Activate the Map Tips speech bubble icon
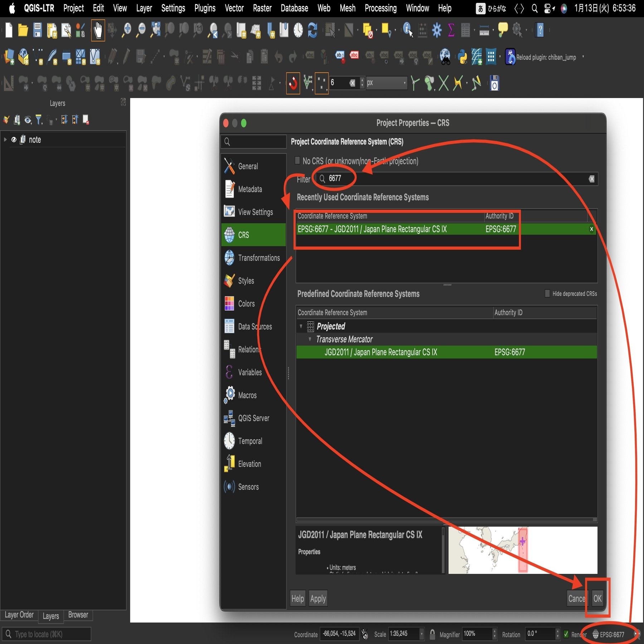This screenshot has height=644, width=644. tap(503, 30)
